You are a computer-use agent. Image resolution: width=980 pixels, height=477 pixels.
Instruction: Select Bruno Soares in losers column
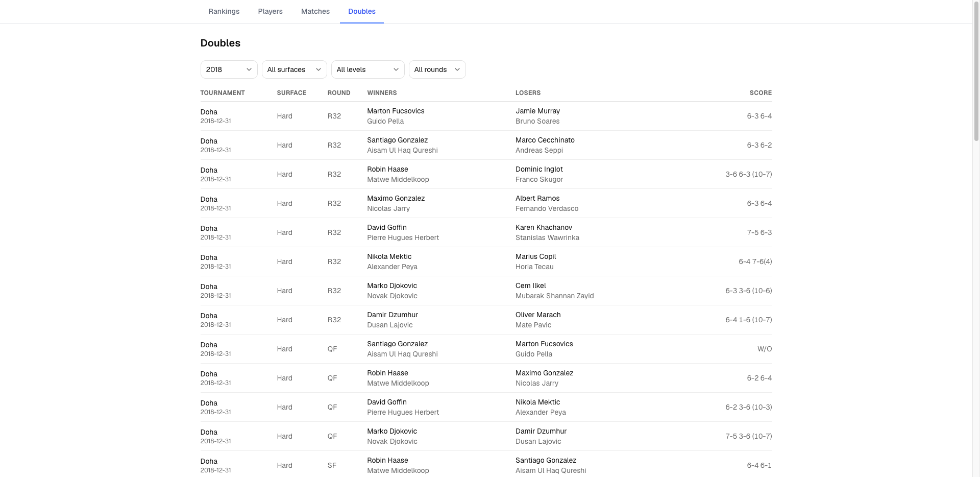click(537, 121)
